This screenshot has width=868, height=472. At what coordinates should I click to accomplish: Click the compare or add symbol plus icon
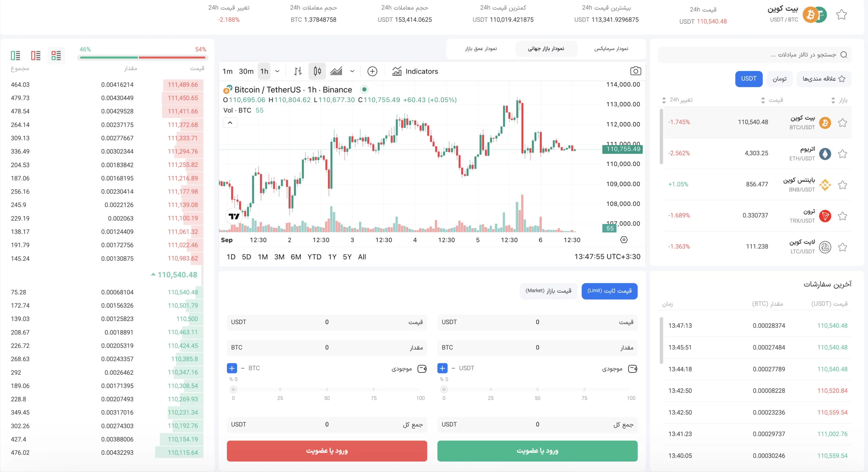pyautogui.click(x=372, y=71)
